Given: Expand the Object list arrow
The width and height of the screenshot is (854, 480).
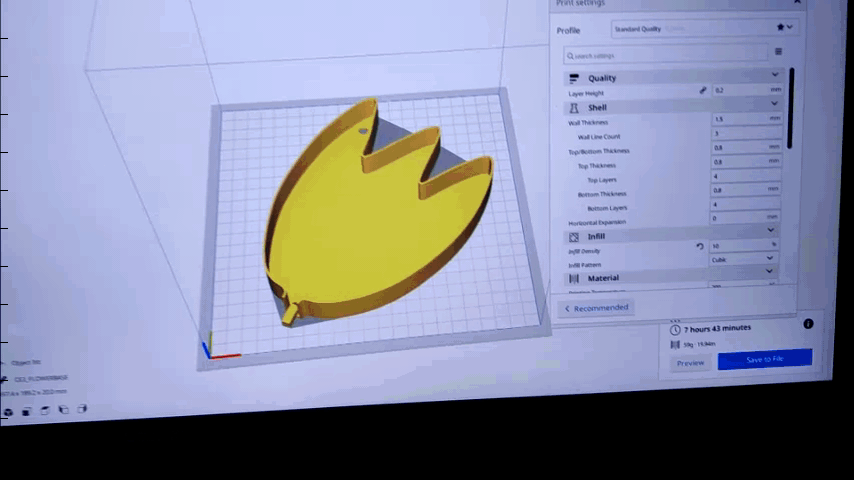Looking at the screenshot, I should pyautogui.click(x=3, y=363).
